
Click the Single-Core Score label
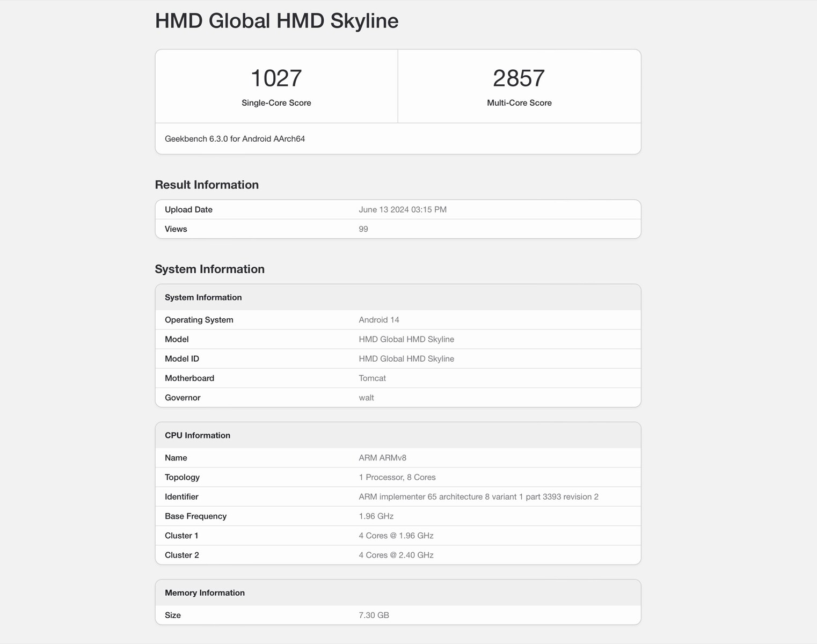[276, 103]
